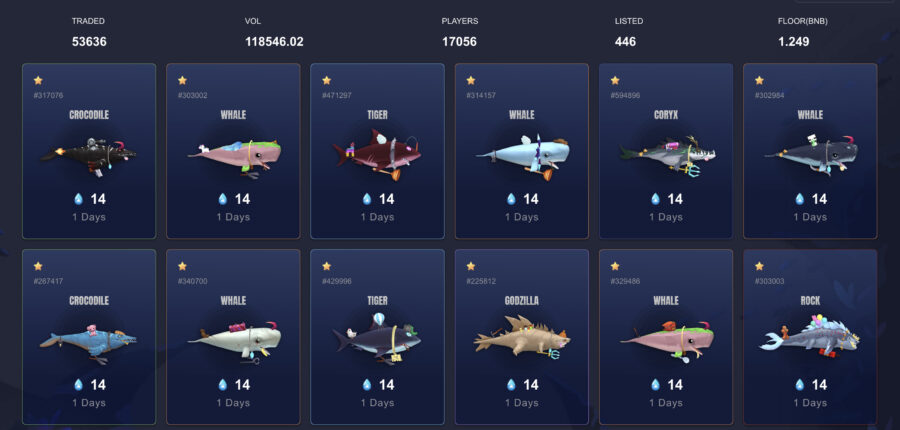The width and height of the screenshot is (900, 430).
Task: Click the #314157 Whale ID number
Action: coord(481,95)
